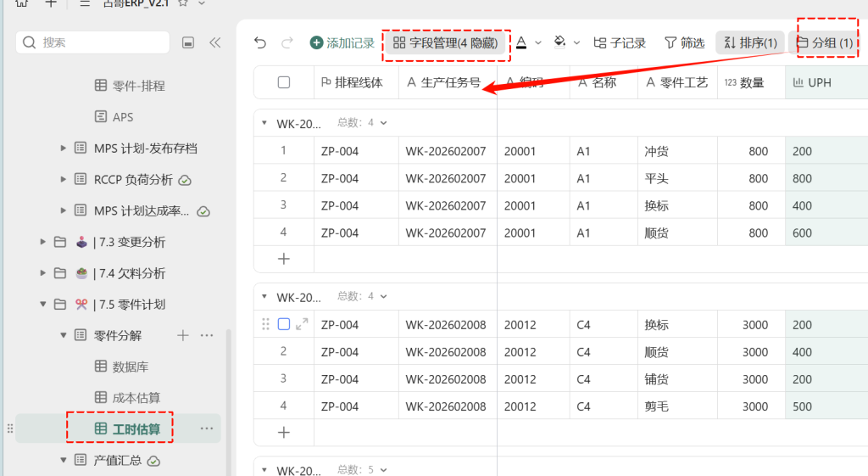Collapse the 7.5 零件计划 folder
868x476 pixels.
42,304
